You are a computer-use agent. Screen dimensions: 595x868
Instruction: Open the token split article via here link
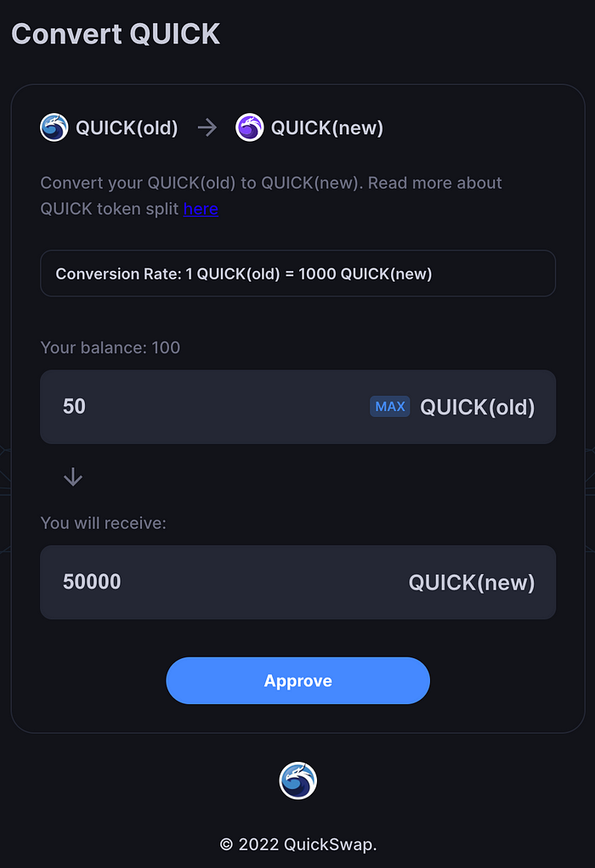coord(201,209)
